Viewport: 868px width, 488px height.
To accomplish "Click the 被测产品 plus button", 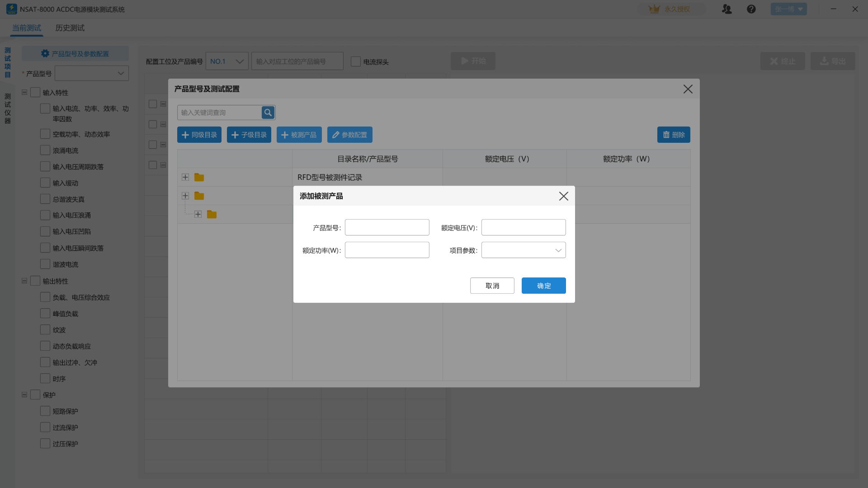I will [299, 135].
